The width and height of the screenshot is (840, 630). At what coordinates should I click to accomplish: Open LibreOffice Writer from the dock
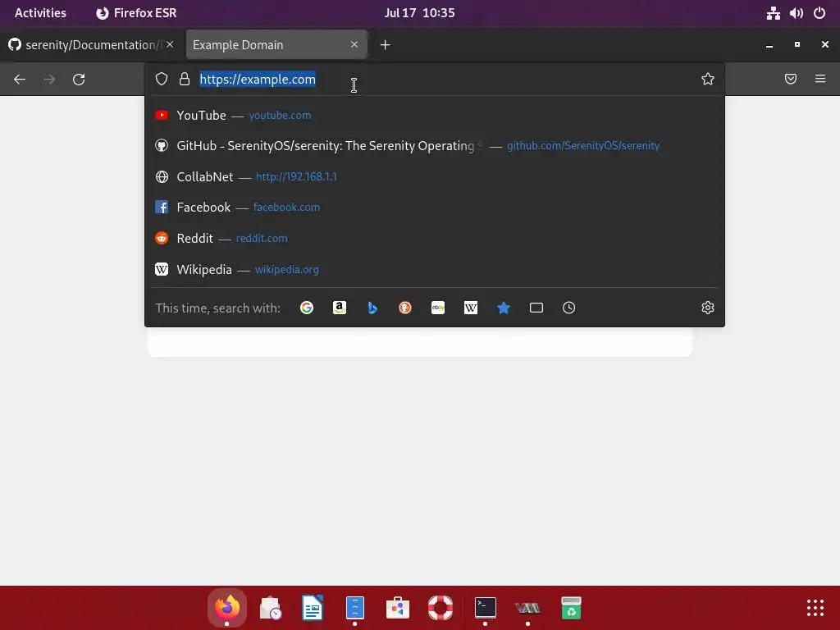click(313, 608)
